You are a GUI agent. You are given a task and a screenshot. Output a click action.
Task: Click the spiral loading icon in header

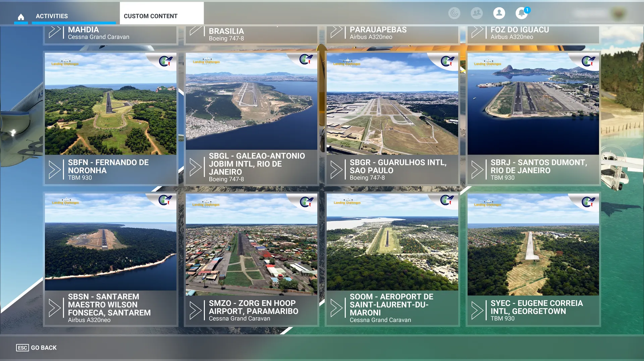[454, 13]
